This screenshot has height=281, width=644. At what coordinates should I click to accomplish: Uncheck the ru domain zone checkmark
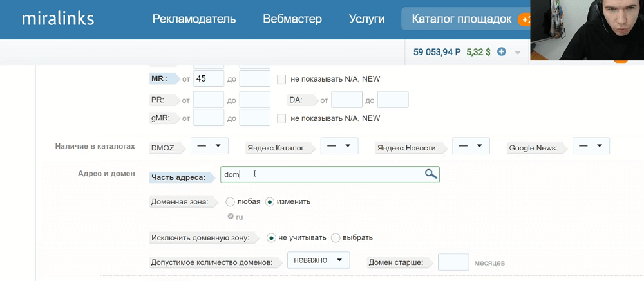point(231,216)
